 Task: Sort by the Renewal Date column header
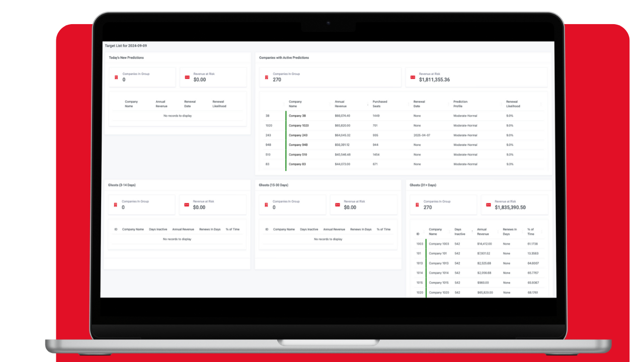[x=419, y=103]
